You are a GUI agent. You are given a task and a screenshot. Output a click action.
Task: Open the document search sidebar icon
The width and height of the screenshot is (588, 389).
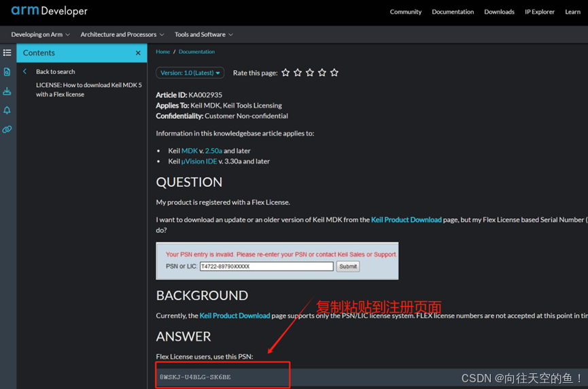pyautogui.click(x=7, y=71)
